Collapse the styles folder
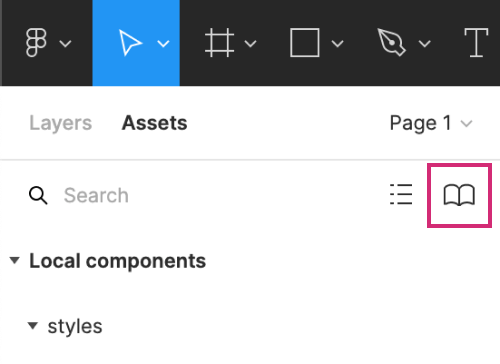This screenshot has height=364, width=500. [33, 326]
